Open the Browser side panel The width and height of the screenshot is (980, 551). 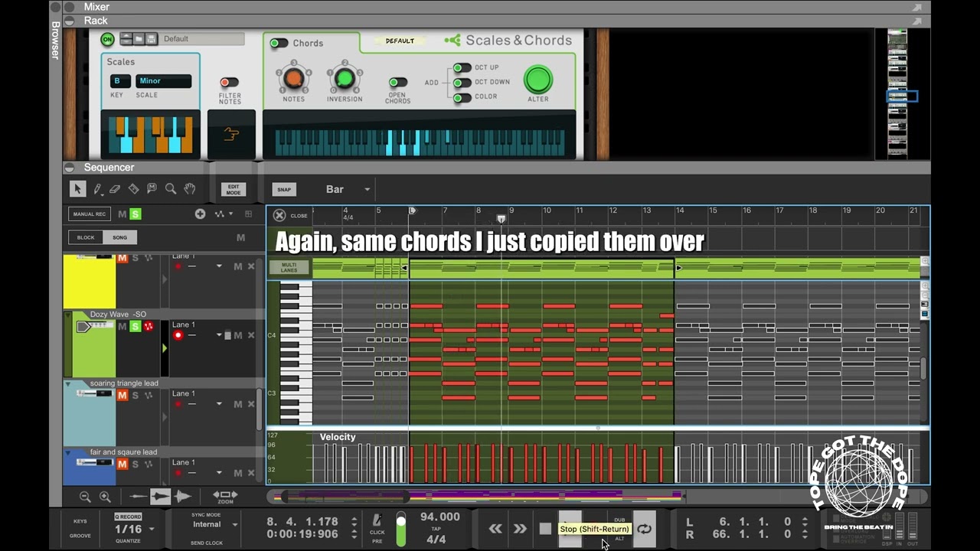coord(55,41)
